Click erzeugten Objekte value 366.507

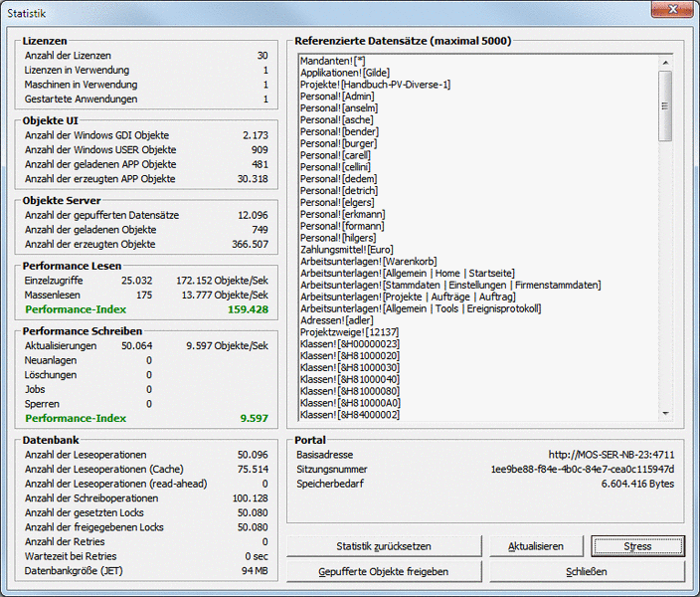pyautogui.click(x=250, y=245)
